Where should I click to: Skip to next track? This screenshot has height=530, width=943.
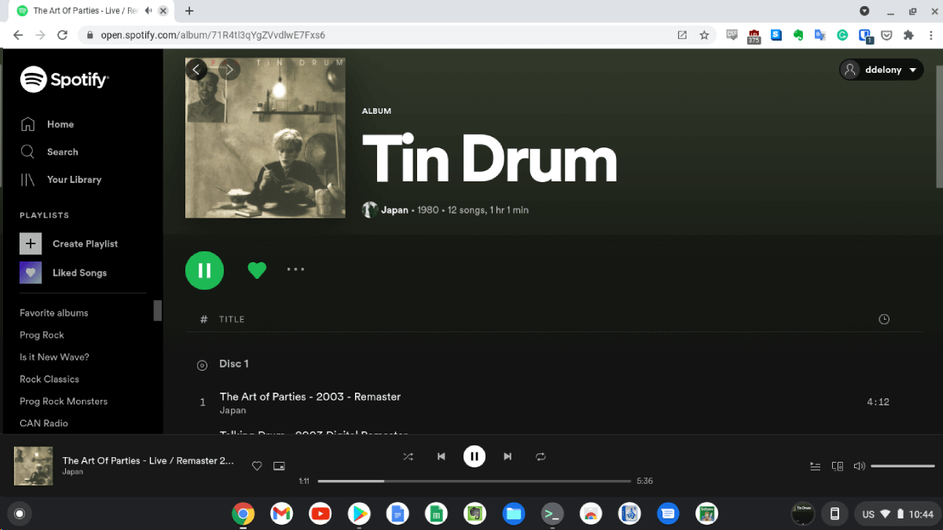508,457
